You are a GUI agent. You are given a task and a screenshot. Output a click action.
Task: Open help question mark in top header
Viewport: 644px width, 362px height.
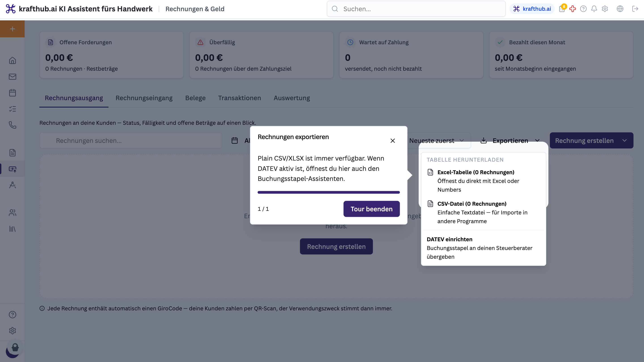click(583, 9)
